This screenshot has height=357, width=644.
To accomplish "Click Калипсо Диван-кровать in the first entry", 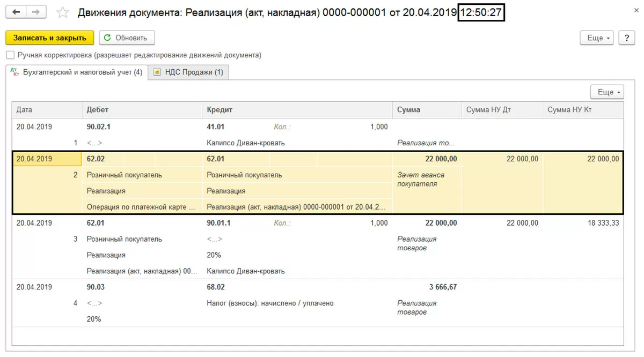I will coord(245,143).
